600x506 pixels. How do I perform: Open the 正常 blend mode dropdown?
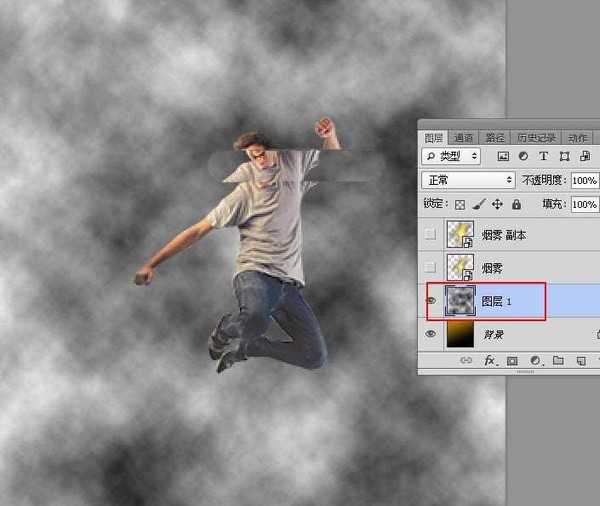[x=468, y=181]
